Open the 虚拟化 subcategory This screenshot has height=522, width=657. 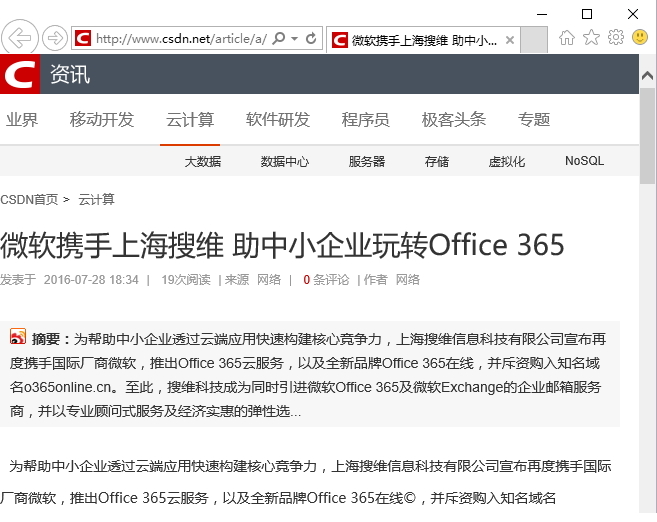507,161
